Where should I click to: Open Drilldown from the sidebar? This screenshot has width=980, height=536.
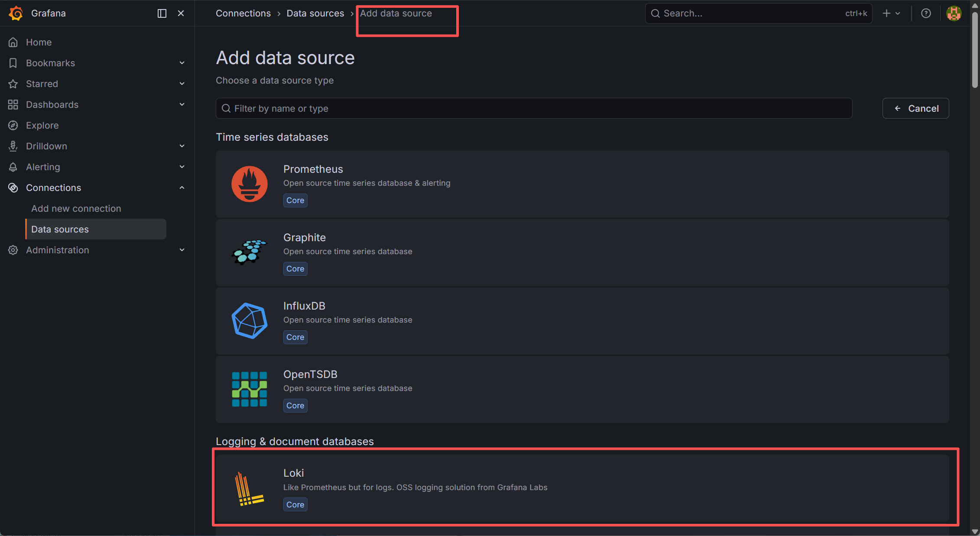(x=46, y=146)
